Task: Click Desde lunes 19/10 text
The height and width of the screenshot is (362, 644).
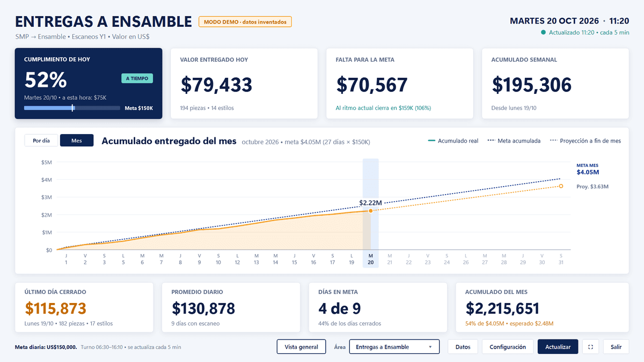Action: coord(514,108)
